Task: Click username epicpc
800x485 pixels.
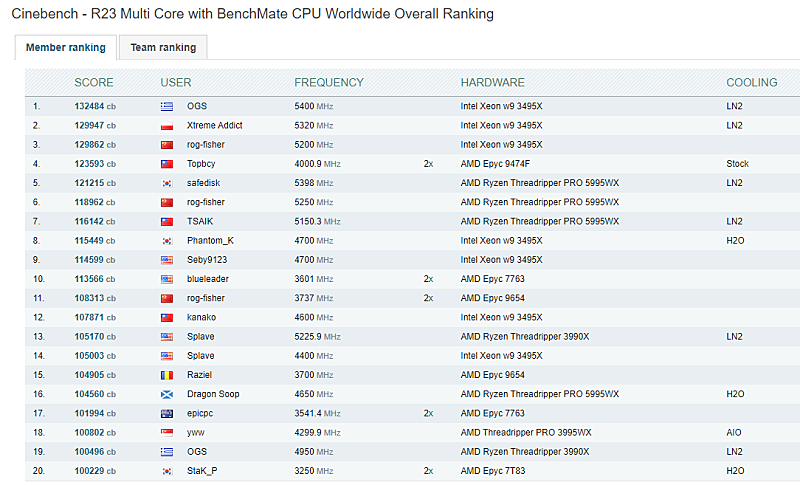Action: 199,413
